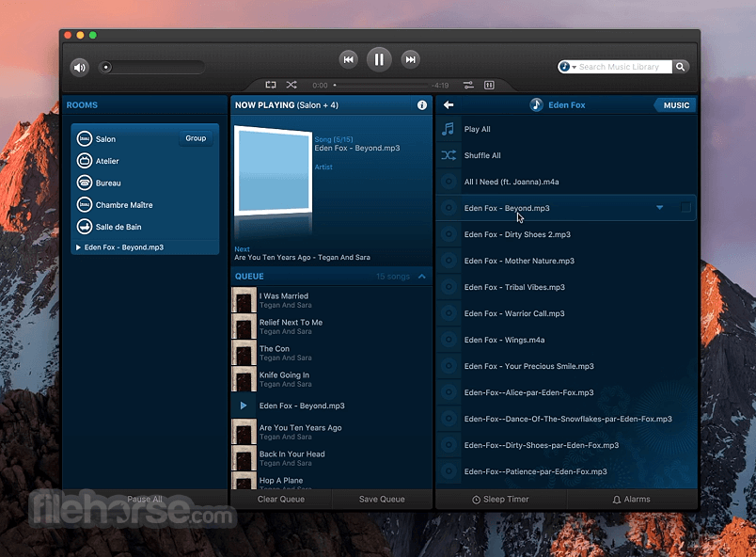Select Eden-Fox--Alice-par-Eden-Fox.mp3
The height and width of the screenshot is (557, 756).
point(566,392)
